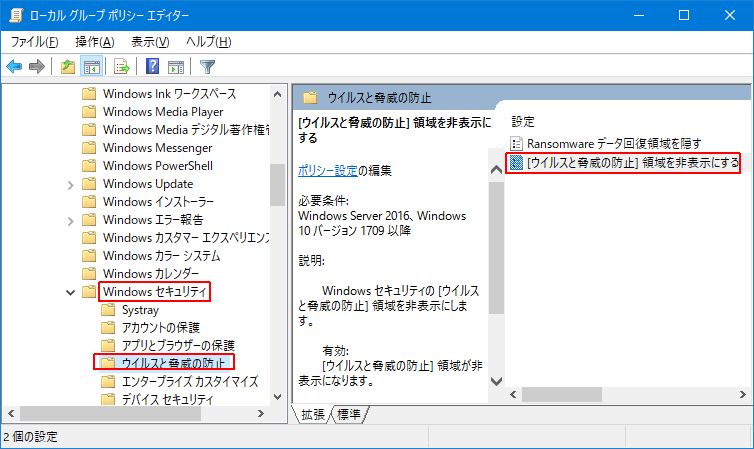Select ウイルスと脅威の防止 folder in tree
The image size is (754, 449).
pyautogui.click(x=173, y=363)
